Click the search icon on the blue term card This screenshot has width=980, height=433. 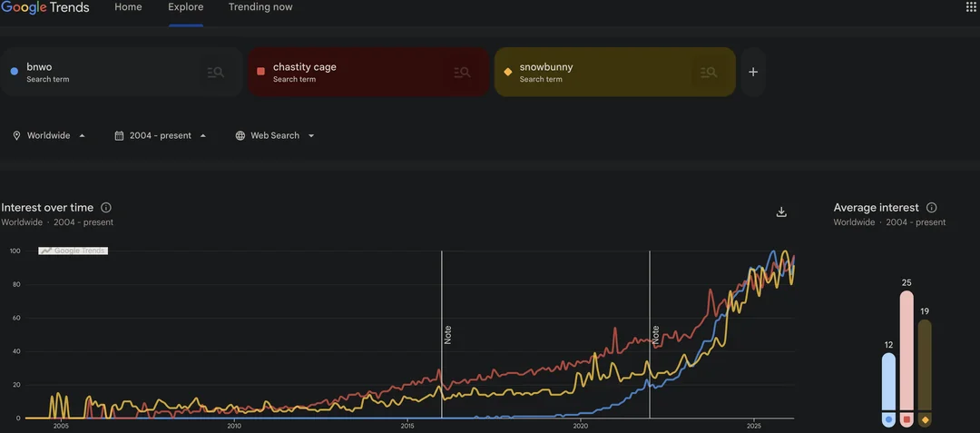click(x=215, y=73)
